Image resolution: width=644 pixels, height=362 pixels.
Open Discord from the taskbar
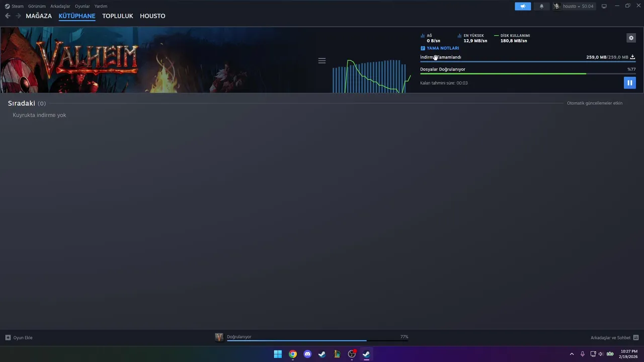307,354
